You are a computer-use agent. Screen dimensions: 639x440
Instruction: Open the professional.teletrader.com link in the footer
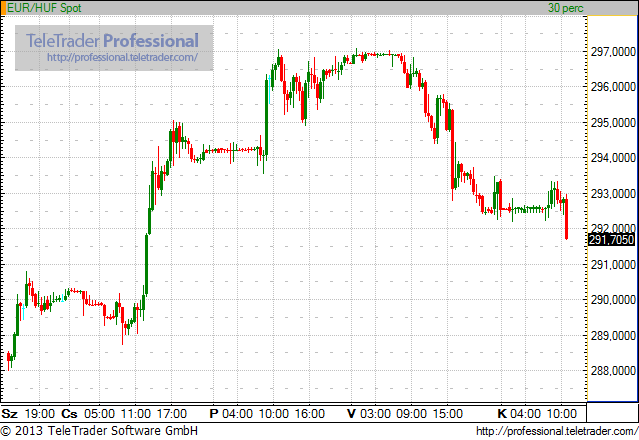click(x=557, y=431)
